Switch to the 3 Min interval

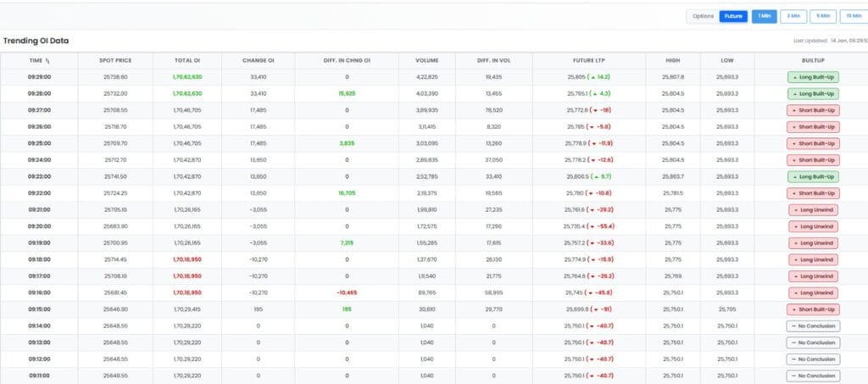click(x=793, y=16)
